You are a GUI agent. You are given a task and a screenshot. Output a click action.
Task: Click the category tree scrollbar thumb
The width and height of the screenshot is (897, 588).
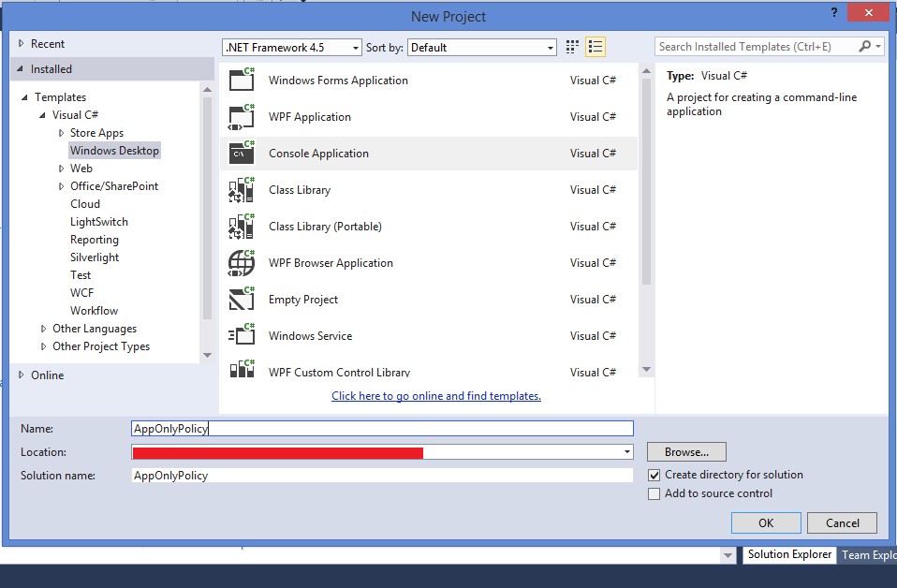[207, 208]
